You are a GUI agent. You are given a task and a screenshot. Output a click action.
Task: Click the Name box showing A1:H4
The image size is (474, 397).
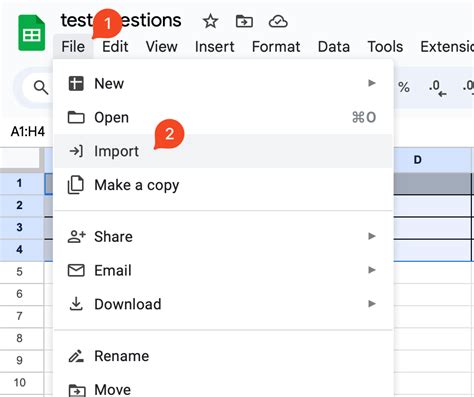(x=27, y=132)
